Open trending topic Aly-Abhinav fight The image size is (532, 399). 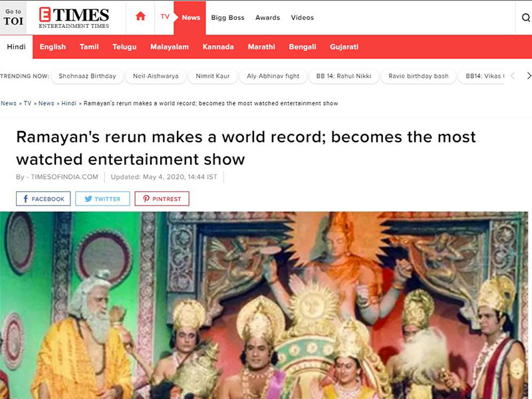click(x=273, y=76)
